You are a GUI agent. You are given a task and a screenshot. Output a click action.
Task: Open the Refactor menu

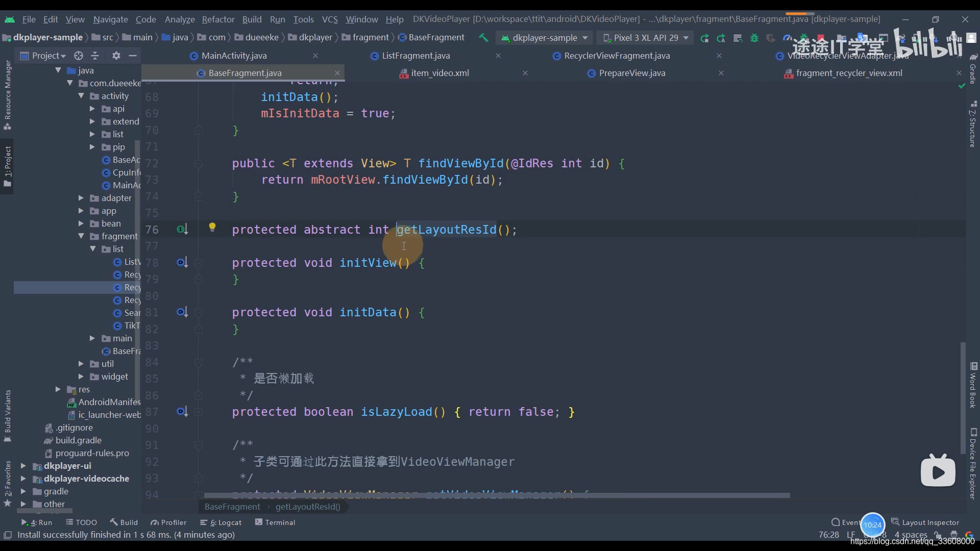point(218,19)
